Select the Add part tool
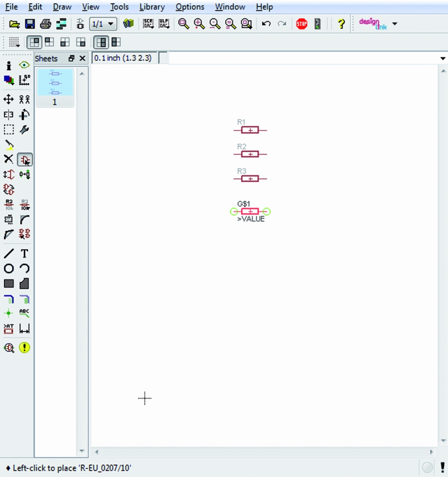Screen dimensions: 448x477 [25, 159]
